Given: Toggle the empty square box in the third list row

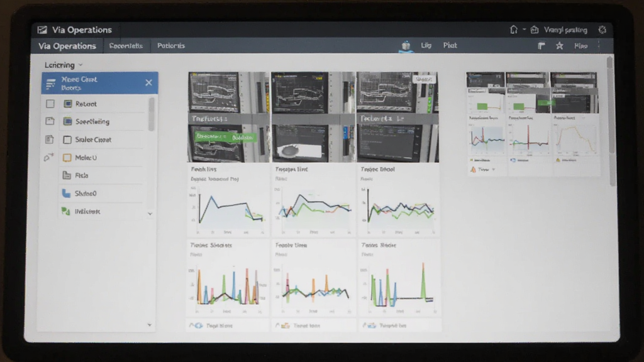Looking at the screenshot, I should click(67, 140).
